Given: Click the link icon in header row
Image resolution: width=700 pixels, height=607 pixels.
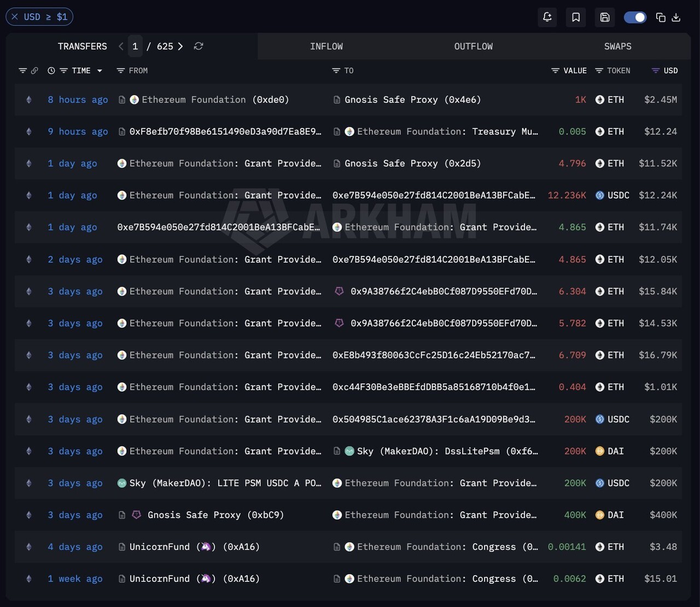Looking at the screenshot, I should point(34,71).
